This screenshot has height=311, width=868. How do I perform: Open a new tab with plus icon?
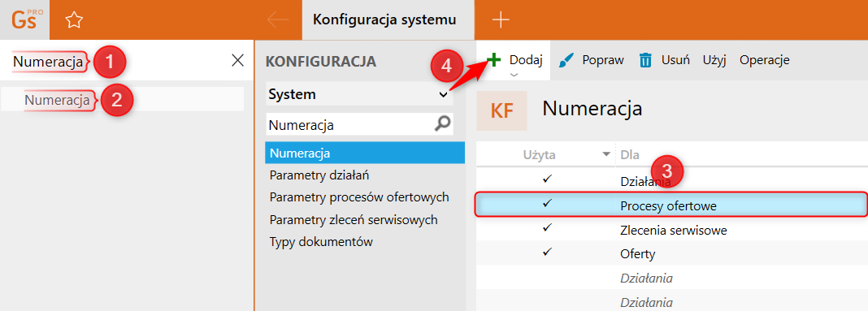click(x=501, y=20)
